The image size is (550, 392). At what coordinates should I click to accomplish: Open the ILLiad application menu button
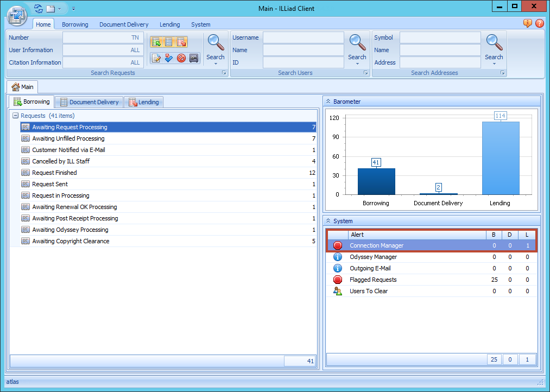(x=17, y=16)
